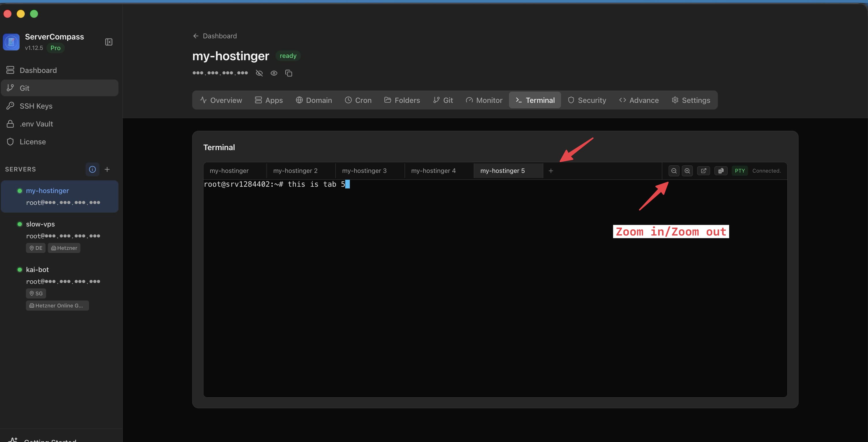The height and width of the screenshot is (442, 868).
Task: Switch to the server Git tab
Action: pyautogui.click(x=443, y=100)
